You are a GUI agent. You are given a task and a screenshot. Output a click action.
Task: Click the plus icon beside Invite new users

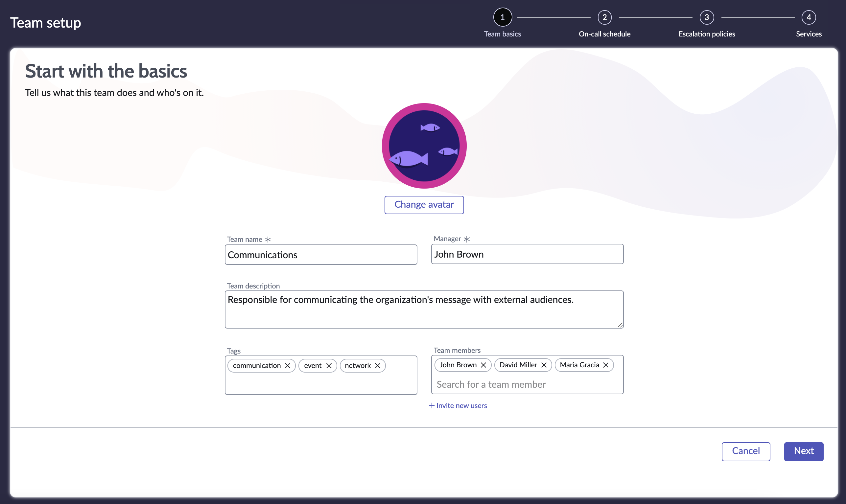pyautogui.click(x=432, y=405)
